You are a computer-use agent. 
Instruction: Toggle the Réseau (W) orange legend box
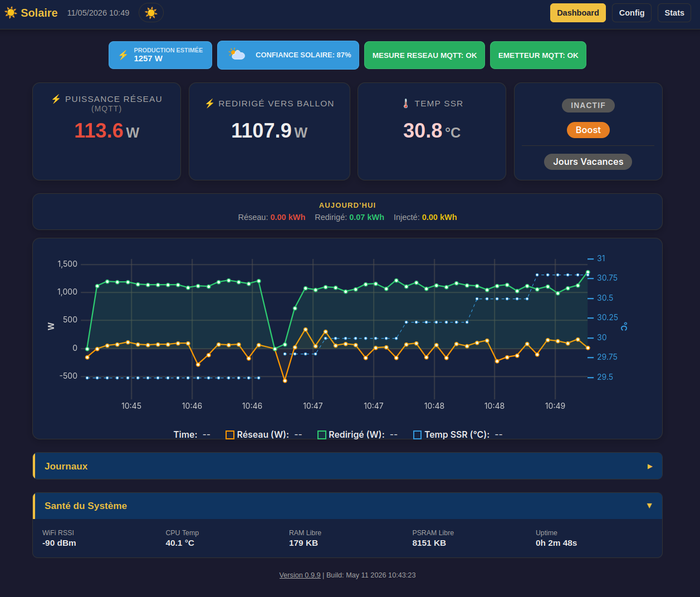tap(229, 435)
